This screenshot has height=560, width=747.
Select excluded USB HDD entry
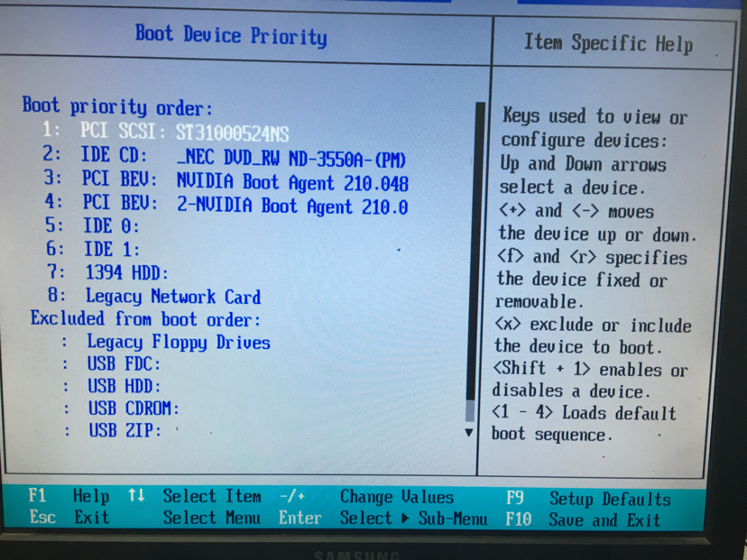coord(112,386)
